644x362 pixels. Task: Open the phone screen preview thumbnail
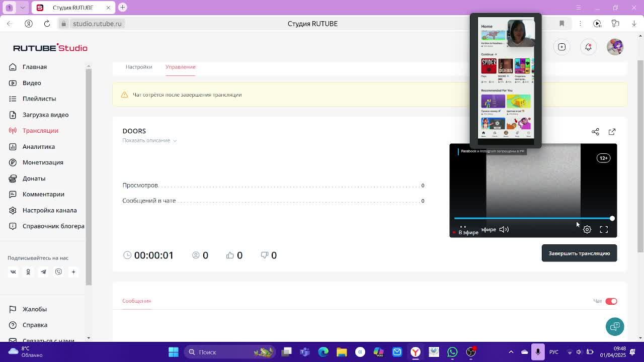(x=506, y=80)
